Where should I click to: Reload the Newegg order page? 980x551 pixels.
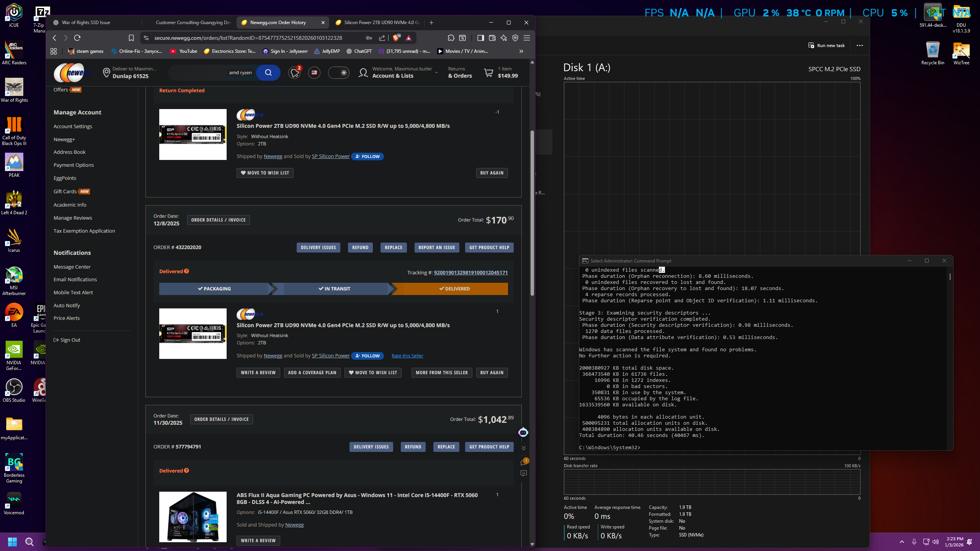[77, 38]
